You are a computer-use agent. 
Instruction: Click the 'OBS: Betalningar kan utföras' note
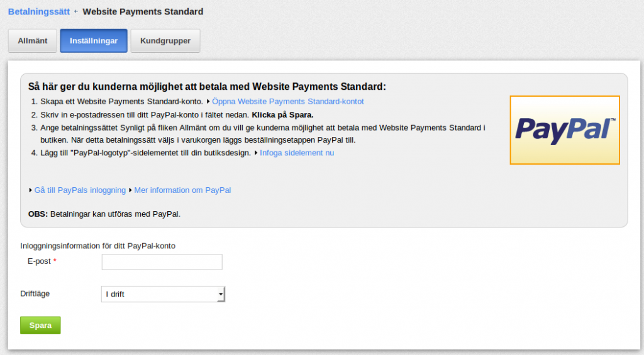tap(104, 214)
